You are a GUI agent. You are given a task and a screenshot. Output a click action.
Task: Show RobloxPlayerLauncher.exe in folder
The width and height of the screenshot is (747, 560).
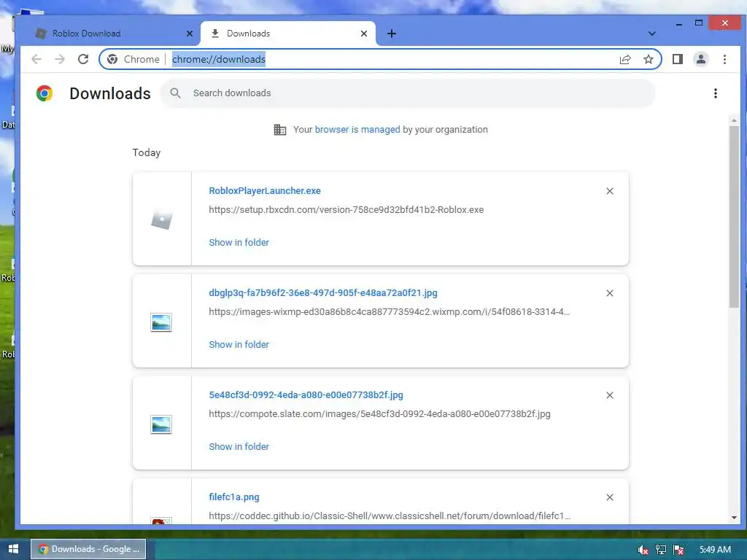(239, 242)
